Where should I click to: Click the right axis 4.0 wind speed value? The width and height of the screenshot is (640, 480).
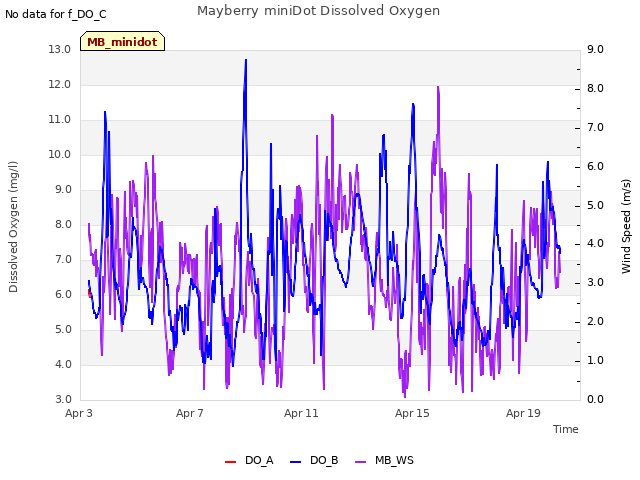pos(596,244)
